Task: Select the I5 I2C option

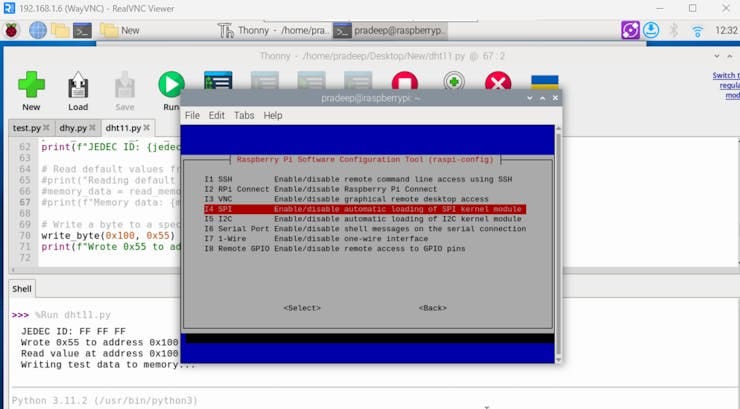Action: pos(364,219)
